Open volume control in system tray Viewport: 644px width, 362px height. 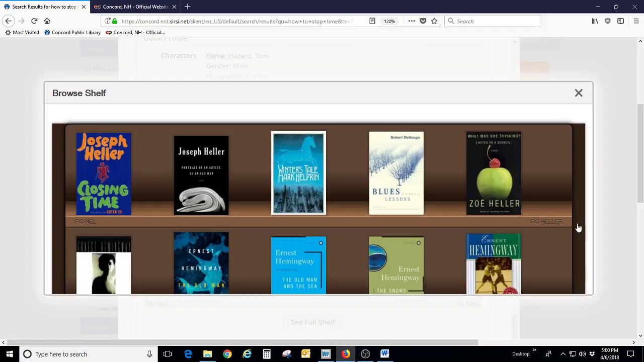[582, 354]
